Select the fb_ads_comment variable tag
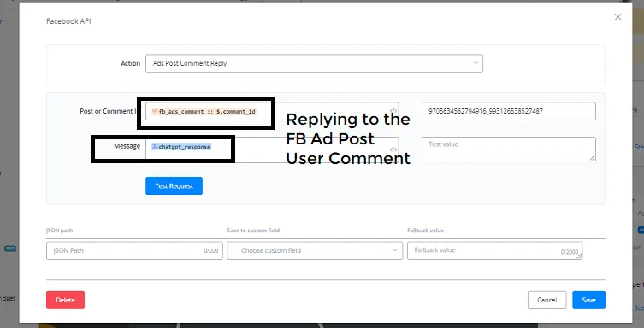This screenshot has width=644, height=328. [x=204, y=111]
